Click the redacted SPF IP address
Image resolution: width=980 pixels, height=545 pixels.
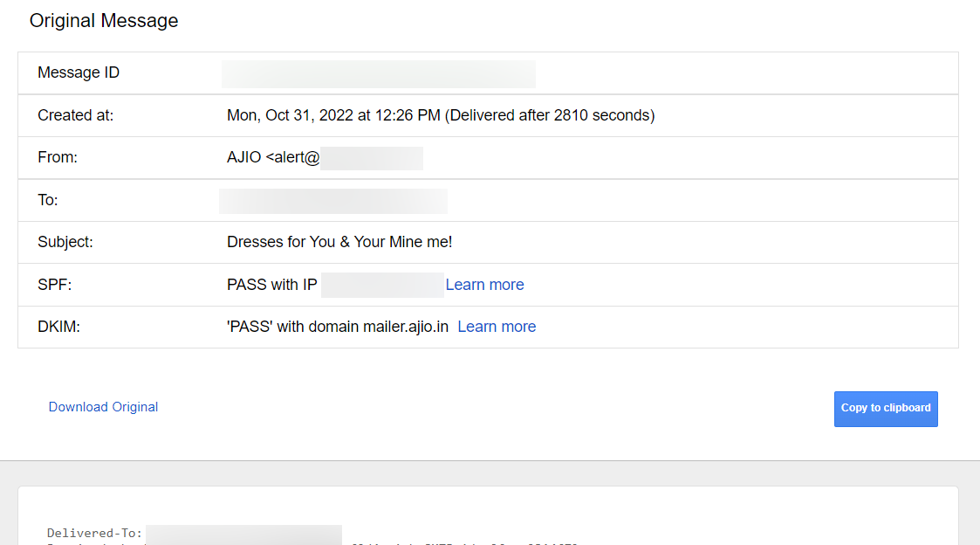382,285
